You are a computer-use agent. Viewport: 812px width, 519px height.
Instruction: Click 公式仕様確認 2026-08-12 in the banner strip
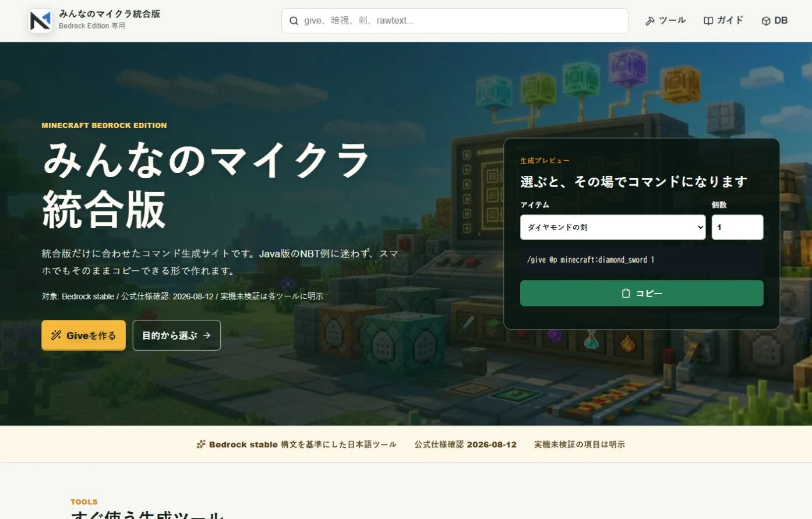click(x=465, y=444)
